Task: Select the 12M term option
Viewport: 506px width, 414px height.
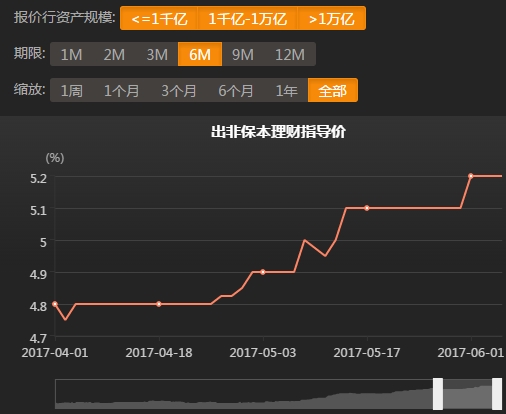Action: pos(290,54)
